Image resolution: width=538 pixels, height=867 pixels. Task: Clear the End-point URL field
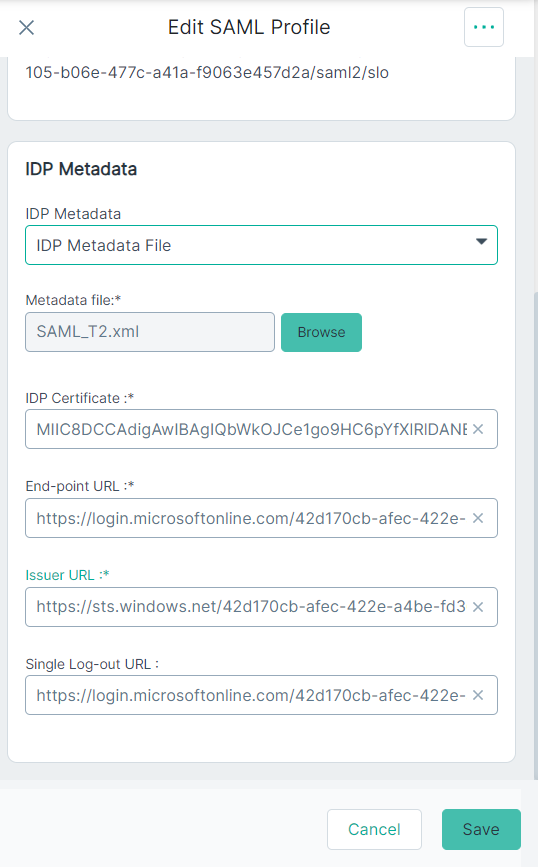(x=478, y=518)
